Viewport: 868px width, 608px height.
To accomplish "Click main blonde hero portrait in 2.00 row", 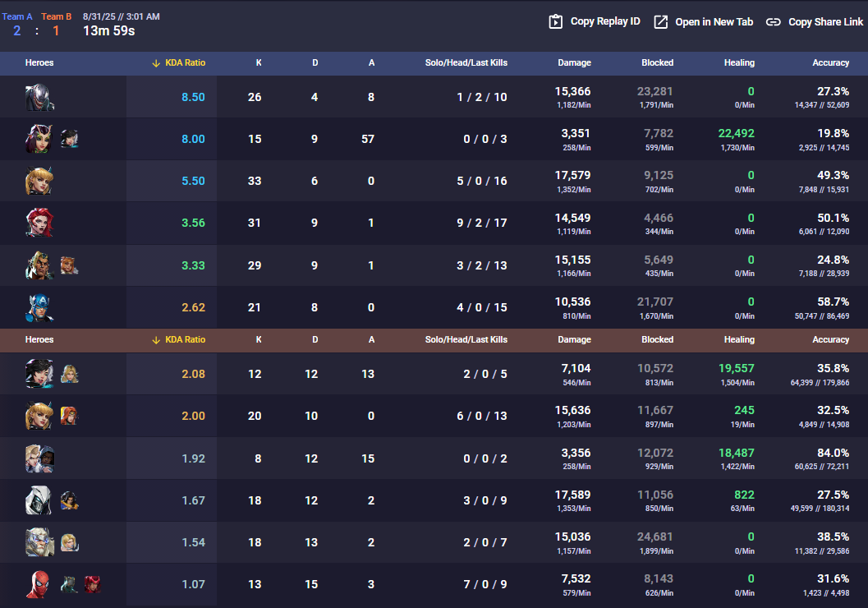I will [x=39, y=416].
